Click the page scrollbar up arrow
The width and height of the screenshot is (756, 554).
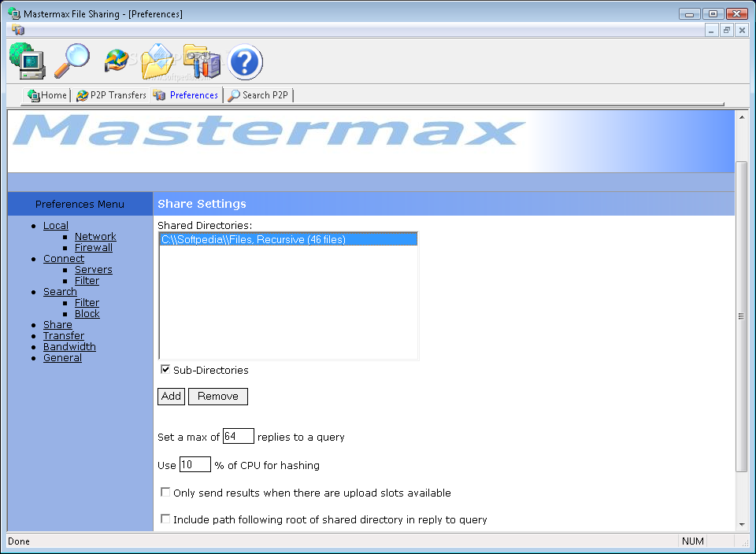pos(742,117)
